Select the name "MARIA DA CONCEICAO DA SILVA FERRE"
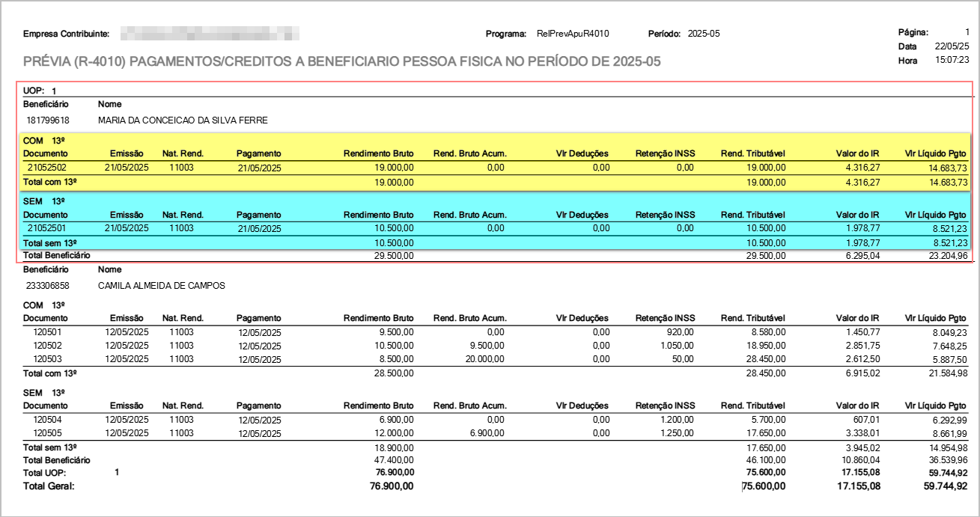Image resolution: width=980 pixels, height=517 pixels. point(183,120)
